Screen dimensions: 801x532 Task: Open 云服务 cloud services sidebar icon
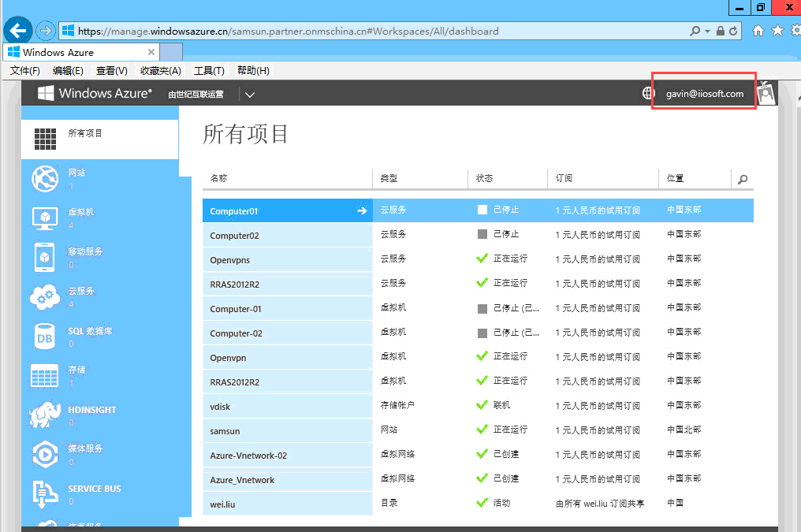[45, 297]
